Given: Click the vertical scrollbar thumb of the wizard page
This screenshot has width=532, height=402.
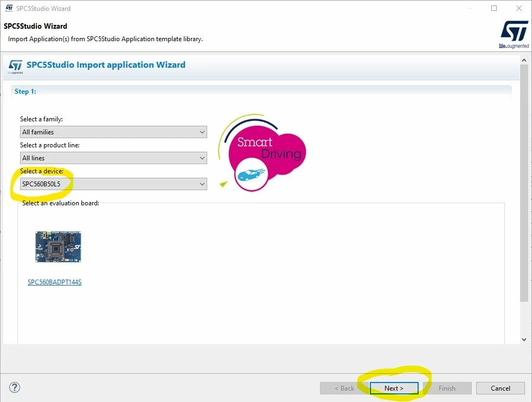Looking at the screenshot, I should [524, 183].
